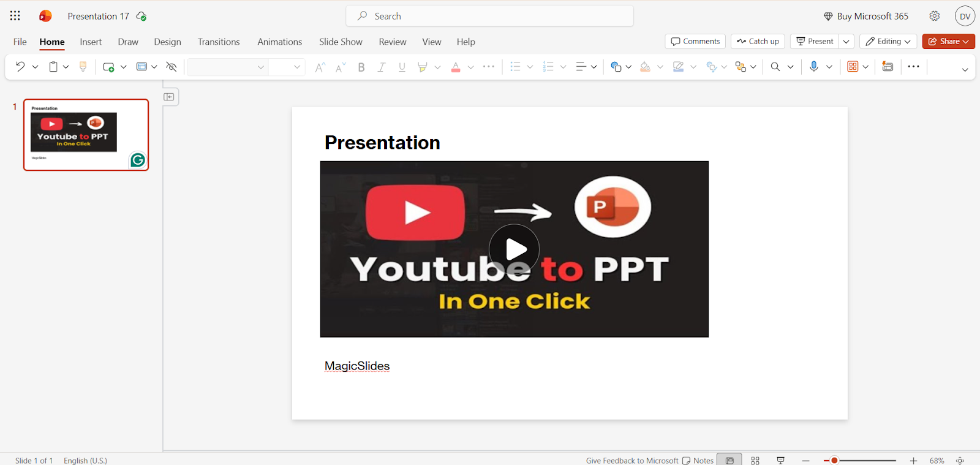
Task: Click the Present button
Action: pos(815,42)
